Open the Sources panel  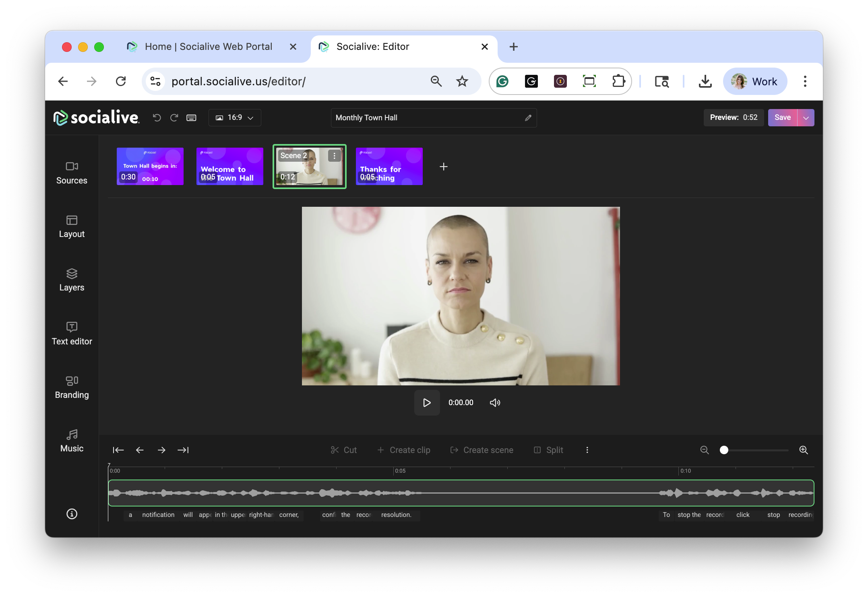coord(72,173)
